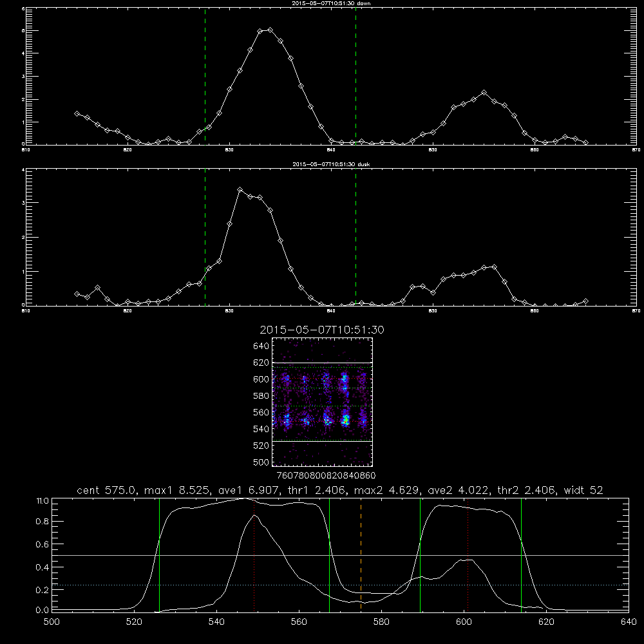644x644 pixels.
Task: Click the white lower boundary line in the spectral image
Action: click(x=323, y=442)
